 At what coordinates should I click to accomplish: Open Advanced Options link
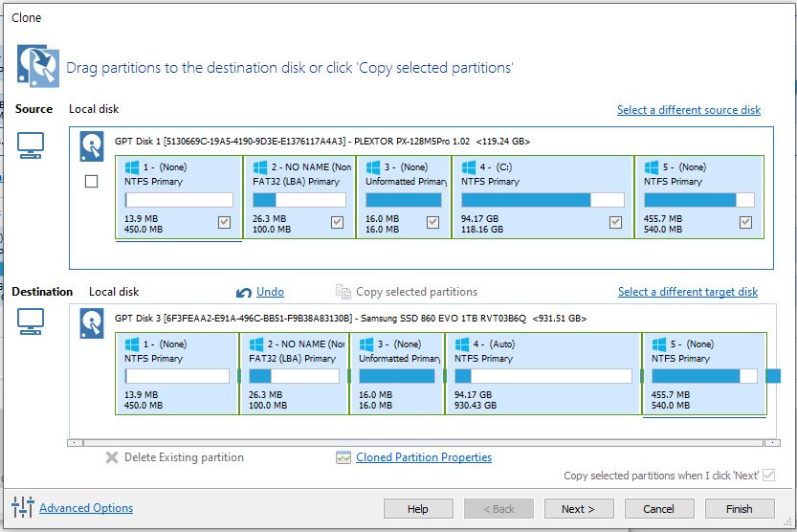[86, 508]
